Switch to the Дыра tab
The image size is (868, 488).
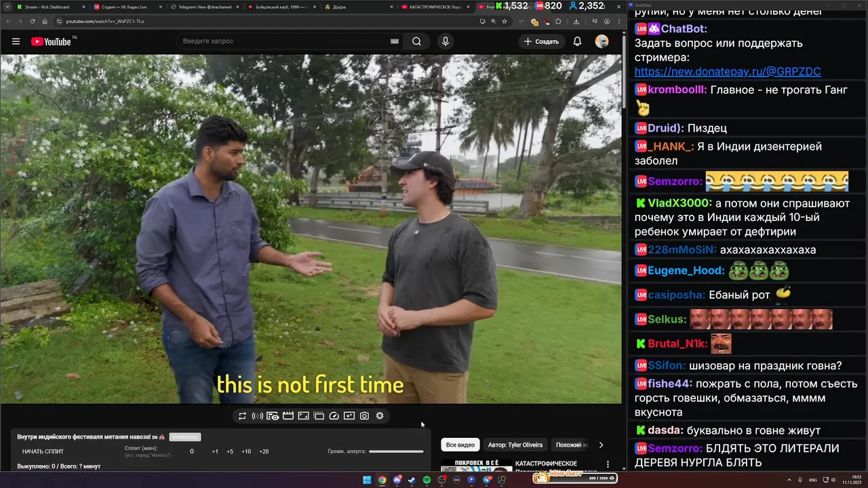(x=357, y=7)
